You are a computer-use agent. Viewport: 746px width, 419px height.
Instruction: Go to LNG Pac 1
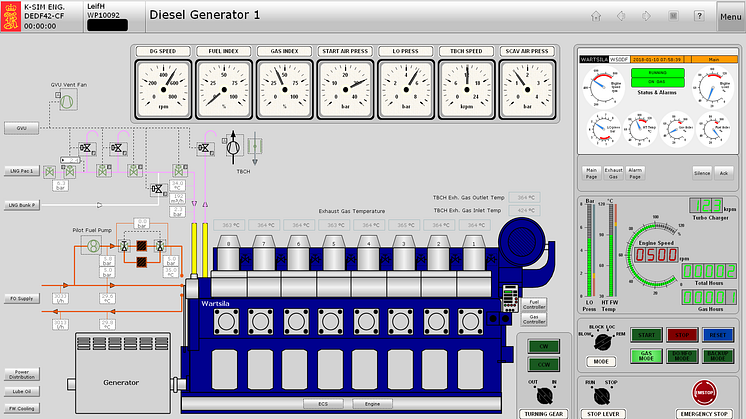click(x=21, y=171)
